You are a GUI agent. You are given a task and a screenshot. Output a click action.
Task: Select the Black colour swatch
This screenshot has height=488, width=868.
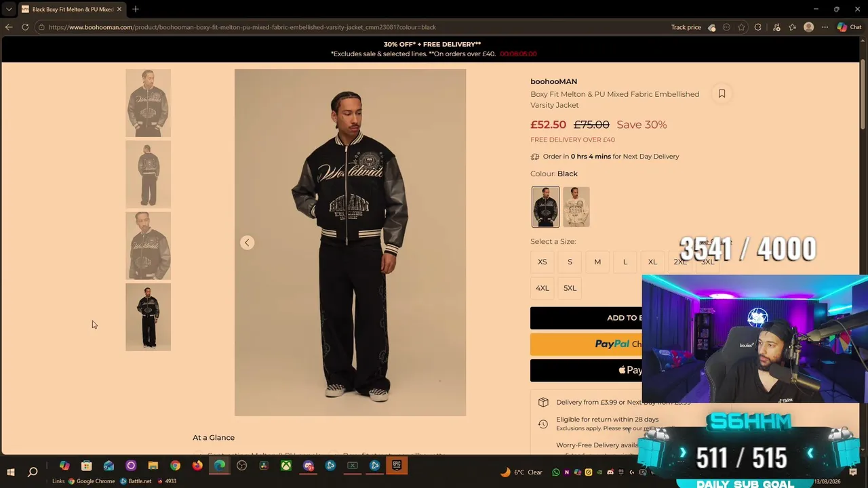(x=546, y=207)
